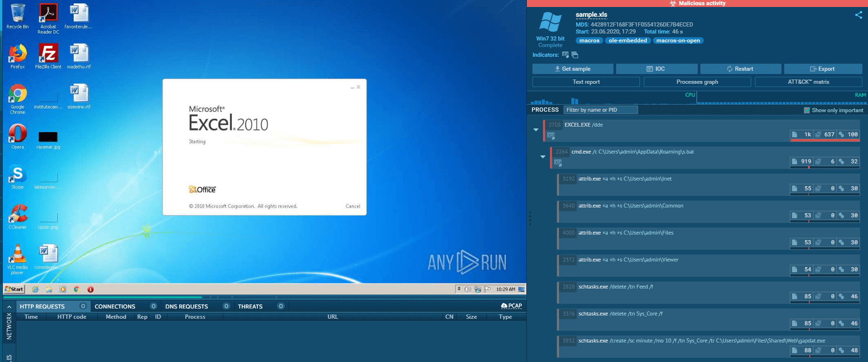The height and width of the screenshot is (362, 868).
Task: Toggle the Show only important checkbox
Action: click(807, 110)
